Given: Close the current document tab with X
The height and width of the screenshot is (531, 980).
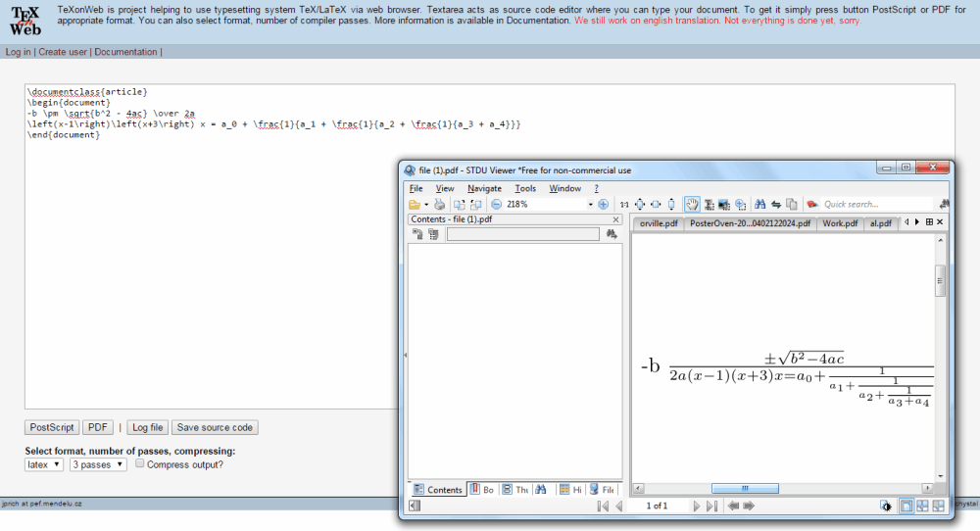Looking at the screenshot, I should 940,221.
